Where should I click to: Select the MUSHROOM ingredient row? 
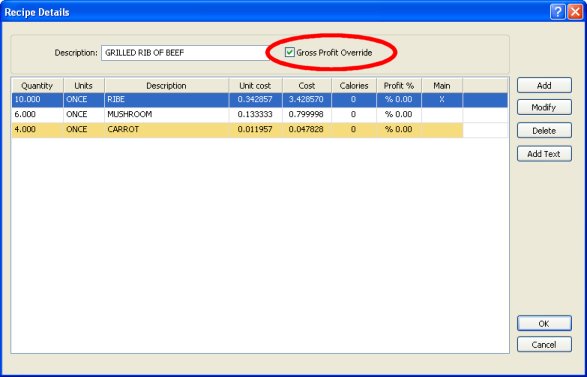point(259,115)
